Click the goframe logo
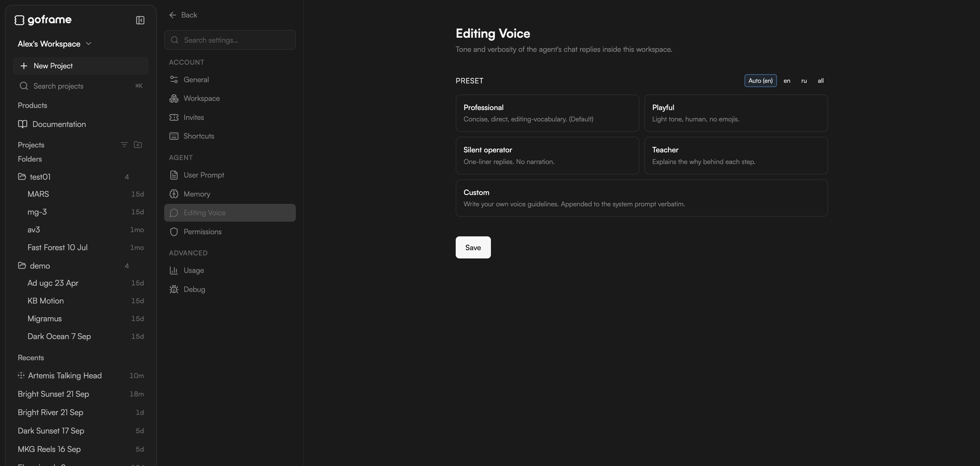 (43, 20)
